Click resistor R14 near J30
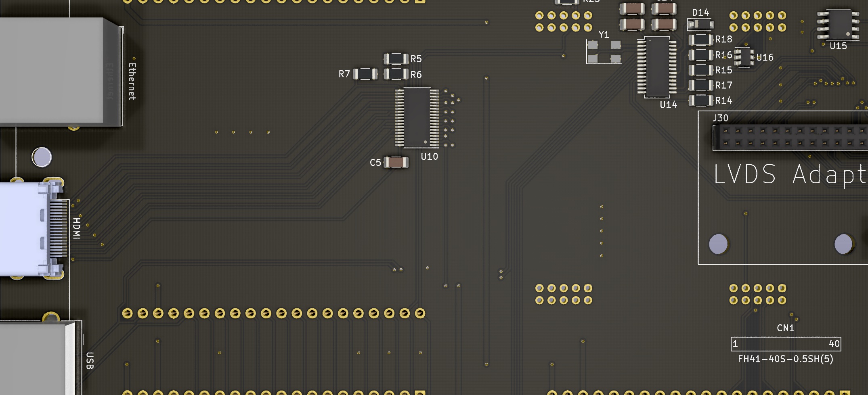 click(700, 100)
